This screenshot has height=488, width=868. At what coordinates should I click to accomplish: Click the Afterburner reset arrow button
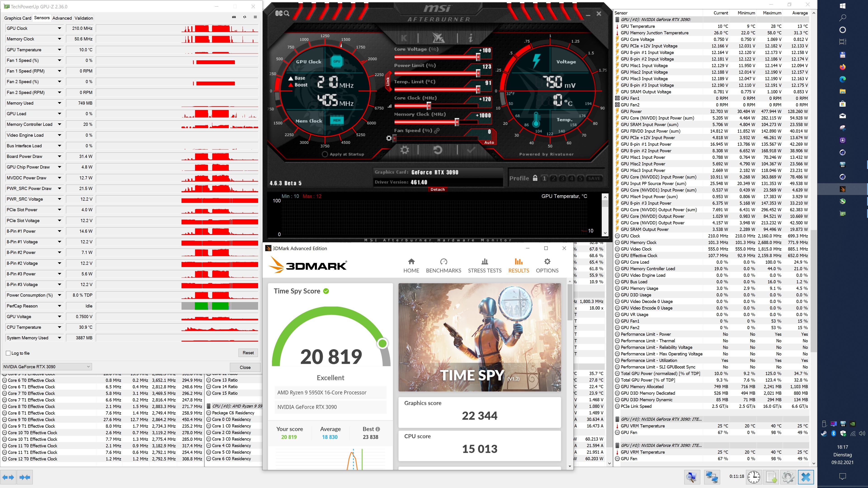(438, 150)
